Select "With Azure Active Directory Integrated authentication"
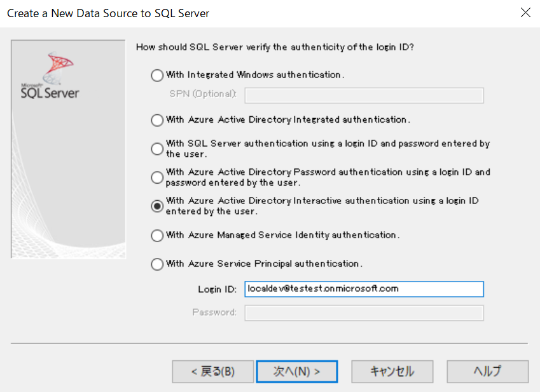Image resolution: width=540 pixels, height=392 pixels. point(156,120)
